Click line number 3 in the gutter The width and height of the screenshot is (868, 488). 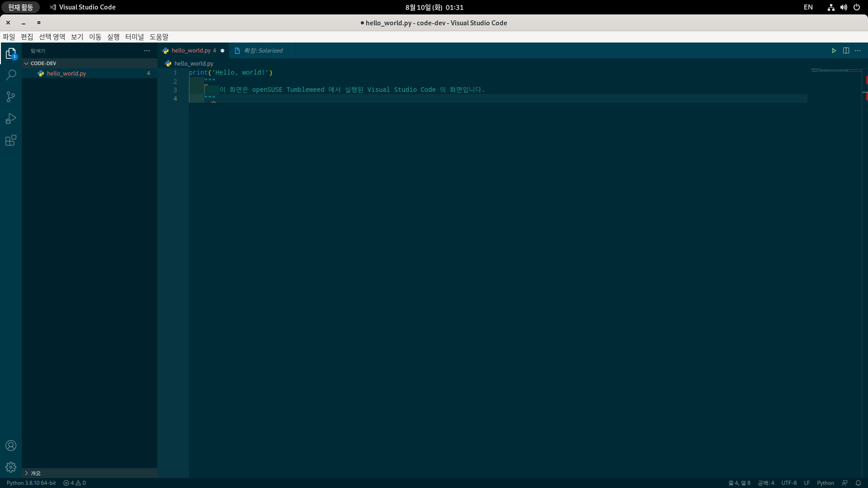coord(175,90)
